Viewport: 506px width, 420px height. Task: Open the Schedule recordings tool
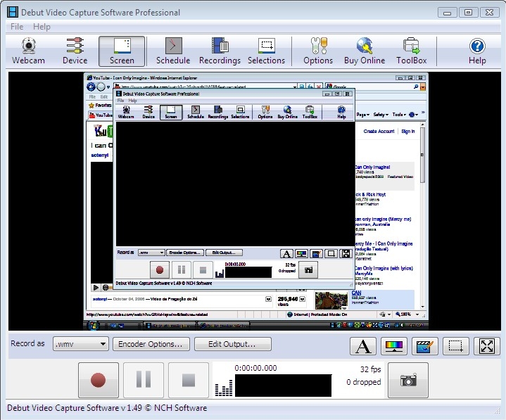(173, 51)
